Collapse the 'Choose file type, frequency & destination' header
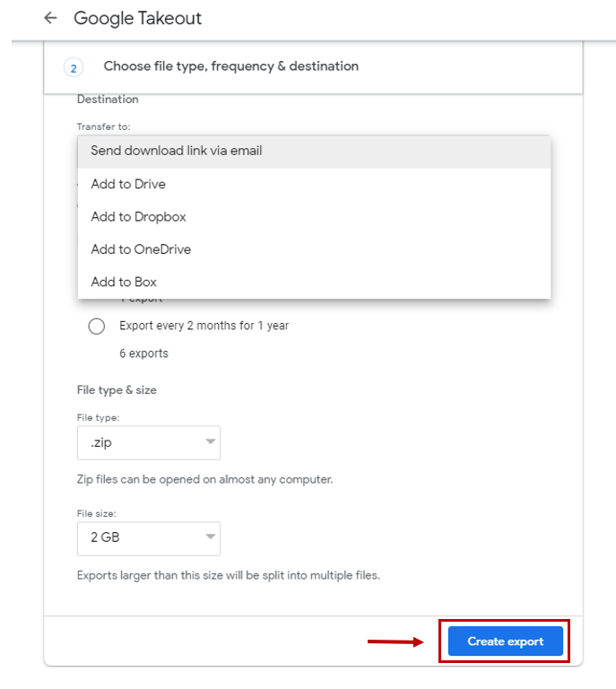This screenshot has height=689, width=616. coord(231,66)
